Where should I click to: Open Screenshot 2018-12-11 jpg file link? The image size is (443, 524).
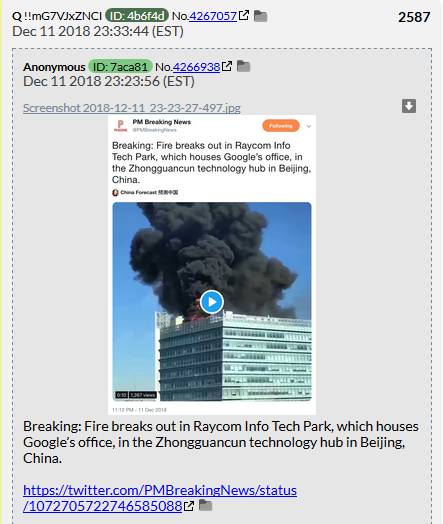pos(132,108)
